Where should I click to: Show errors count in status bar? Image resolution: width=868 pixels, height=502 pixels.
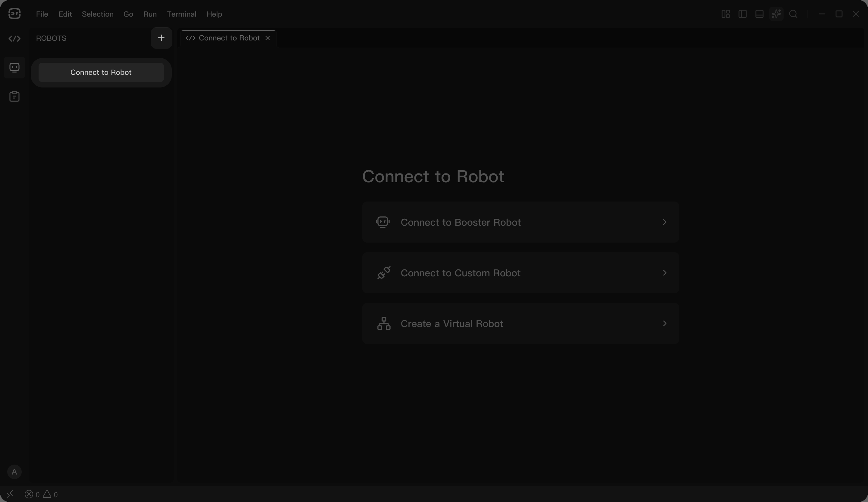pyautogui.click(x=32, y=494)
